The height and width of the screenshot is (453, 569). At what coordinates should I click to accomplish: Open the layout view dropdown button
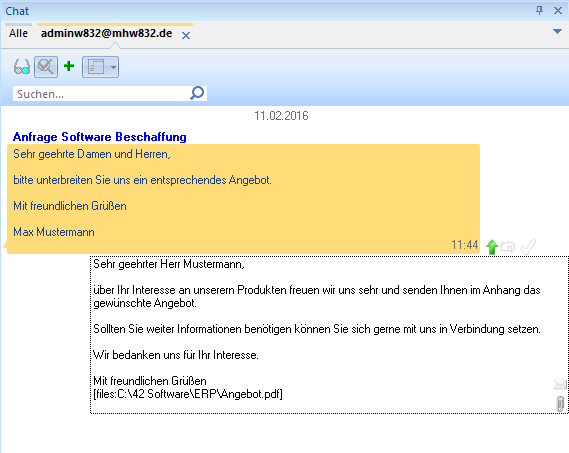point(100,67)
